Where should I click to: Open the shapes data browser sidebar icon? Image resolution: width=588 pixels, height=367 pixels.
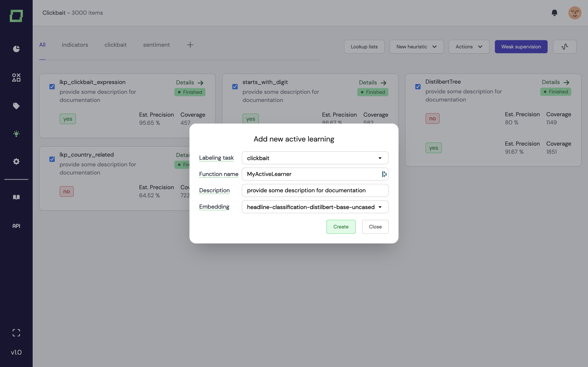coord(16,77)
